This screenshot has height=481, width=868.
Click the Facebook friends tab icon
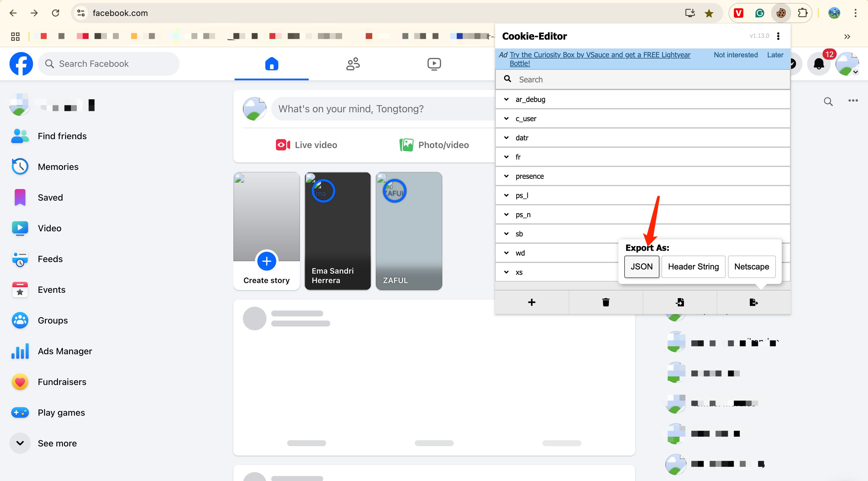(x=353, y=64)
